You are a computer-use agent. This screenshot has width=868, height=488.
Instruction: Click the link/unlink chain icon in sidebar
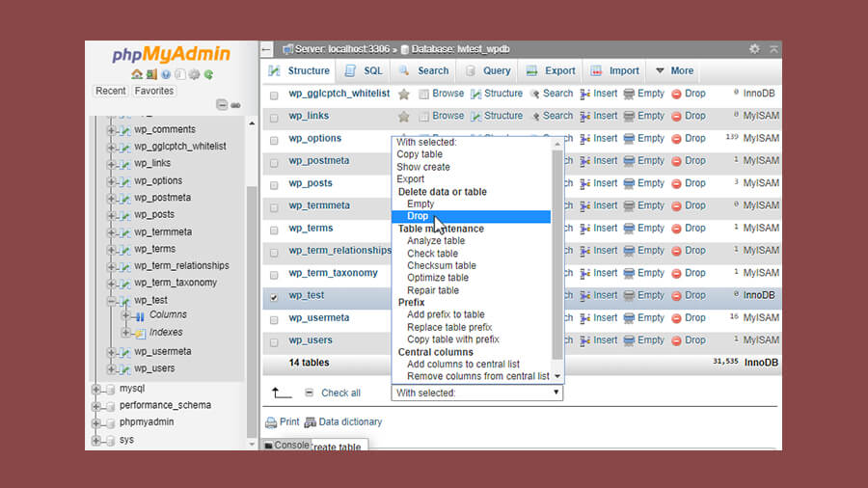point(236,105)
